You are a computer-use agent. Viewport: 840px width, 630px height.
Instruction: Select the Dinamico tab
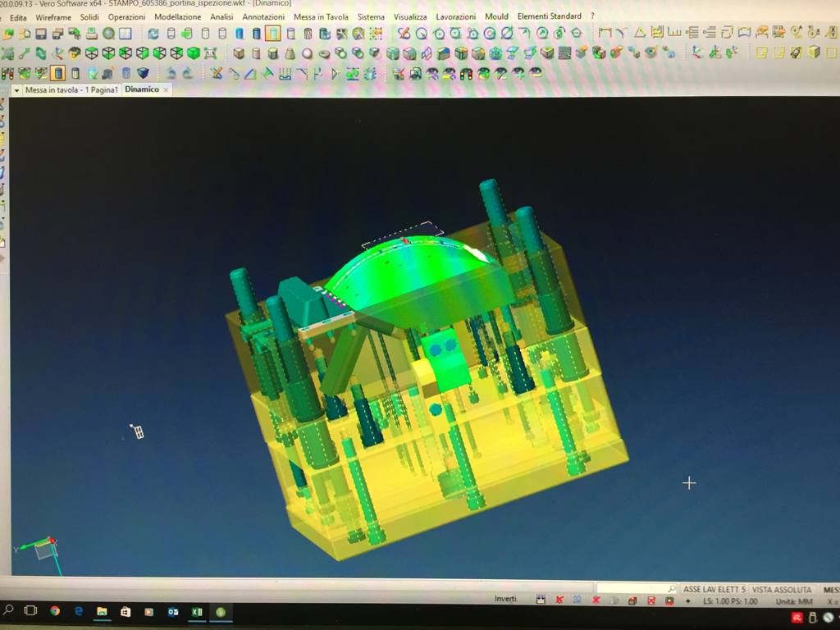(x=142, y=89)
